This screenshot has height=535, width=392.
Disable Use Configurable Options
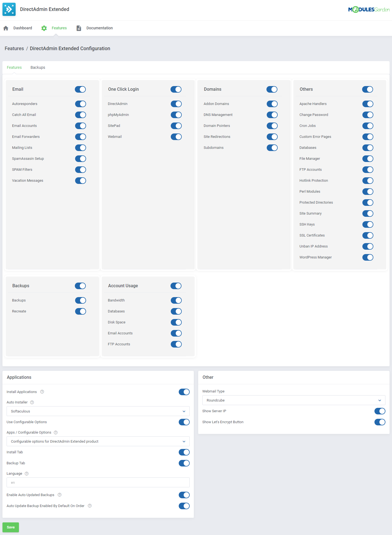184,422
